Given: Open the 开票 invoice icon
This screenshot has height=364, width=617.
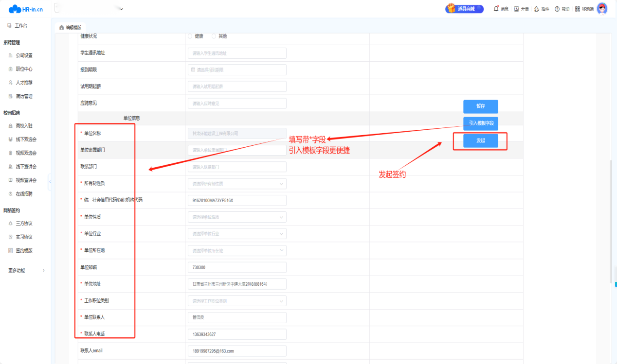Looking at the screenshot, I should (x=517, y=9).
